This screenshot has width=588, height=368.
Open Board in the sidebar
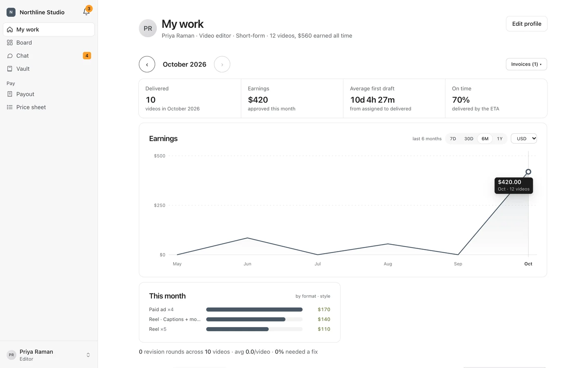point(49,43)
